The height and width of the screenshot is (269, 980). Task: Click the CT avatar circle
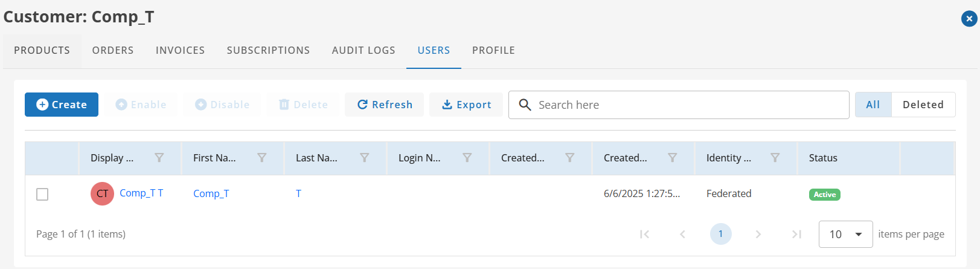tap(102, 193)
